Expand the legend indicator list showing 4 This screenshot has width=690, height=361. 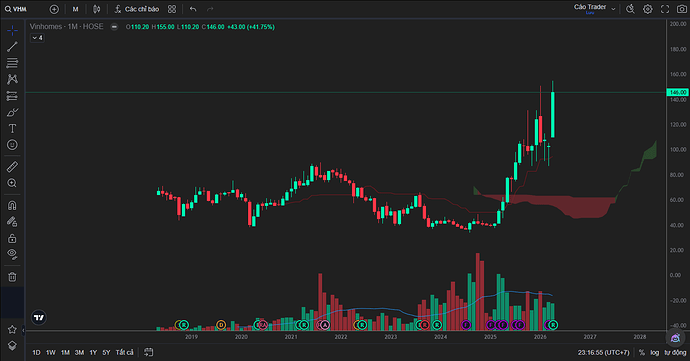tap(37, 38)
